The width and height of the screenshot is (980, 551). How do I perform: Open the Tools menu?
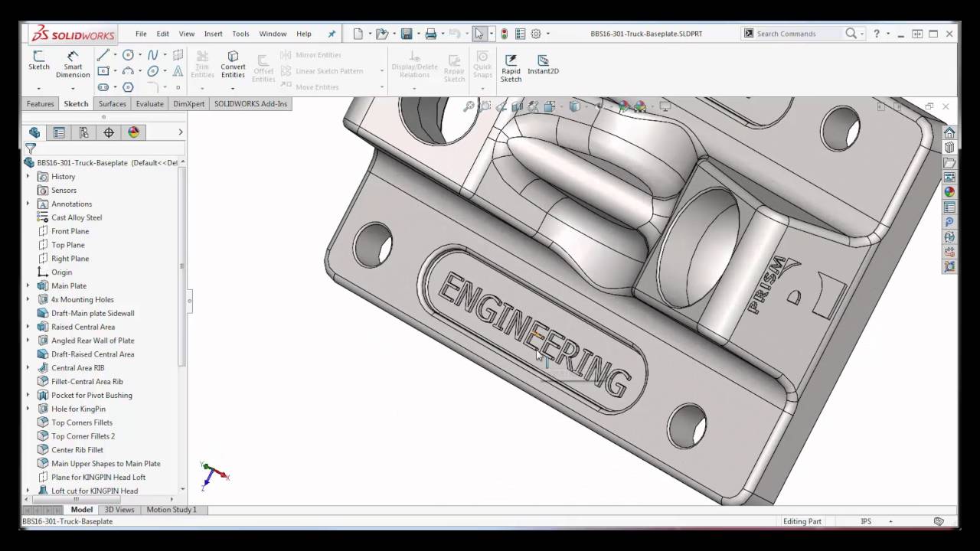(x=240, y=34)
